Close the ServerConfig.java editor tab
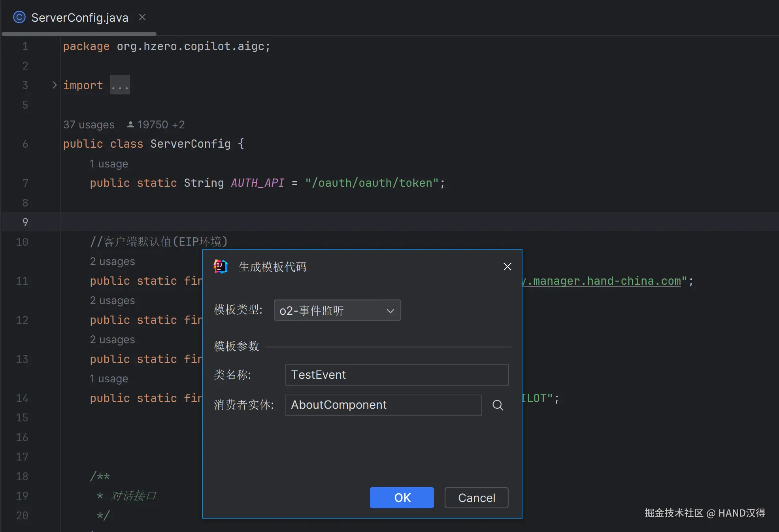779x532 pixels. click(142, 17)
